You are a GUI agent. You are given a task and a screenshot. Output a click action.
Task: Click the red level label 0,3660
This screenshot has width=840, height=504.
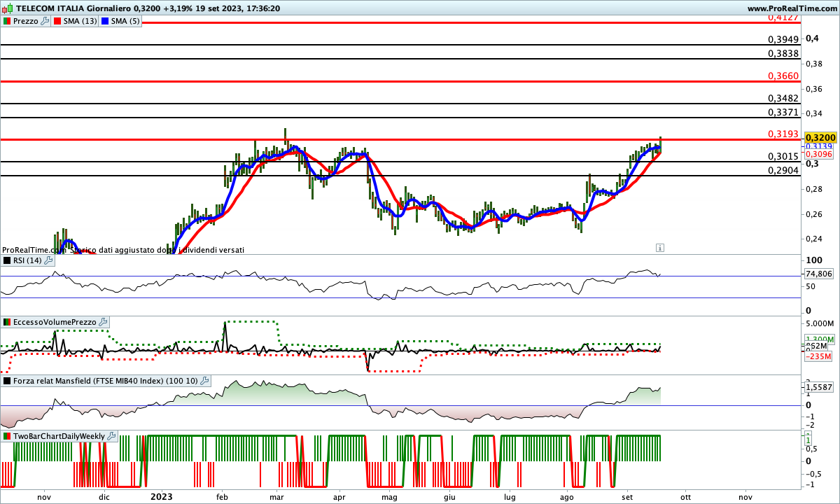783,76
